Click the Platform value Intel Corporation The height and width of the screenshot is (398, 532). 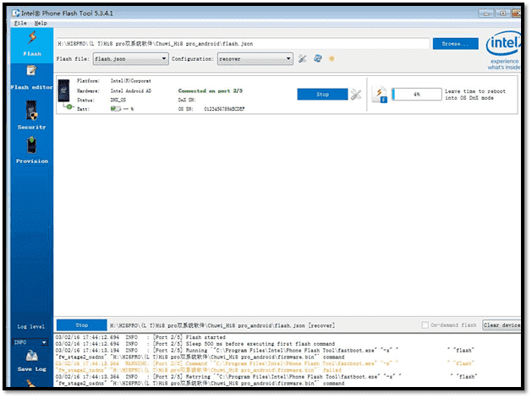tap(130, 81)
